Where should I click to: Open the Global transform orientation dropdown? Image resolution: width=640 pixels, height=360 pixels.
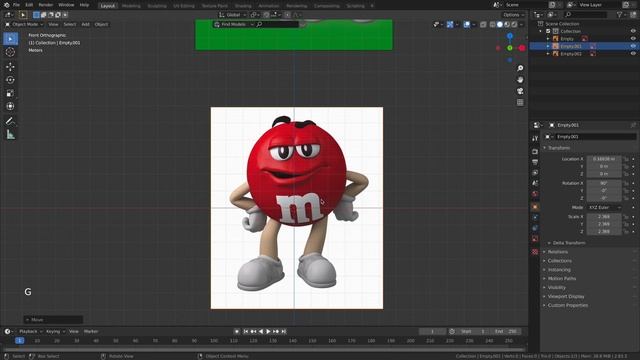[x=233, y=15]
